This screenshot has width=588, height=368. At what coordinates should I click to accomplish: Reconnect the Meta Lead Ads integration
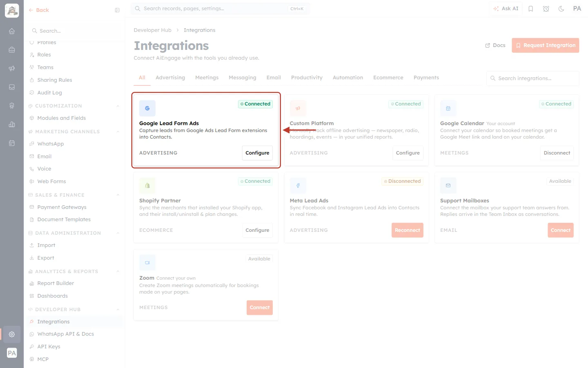(x=408, y=230)
